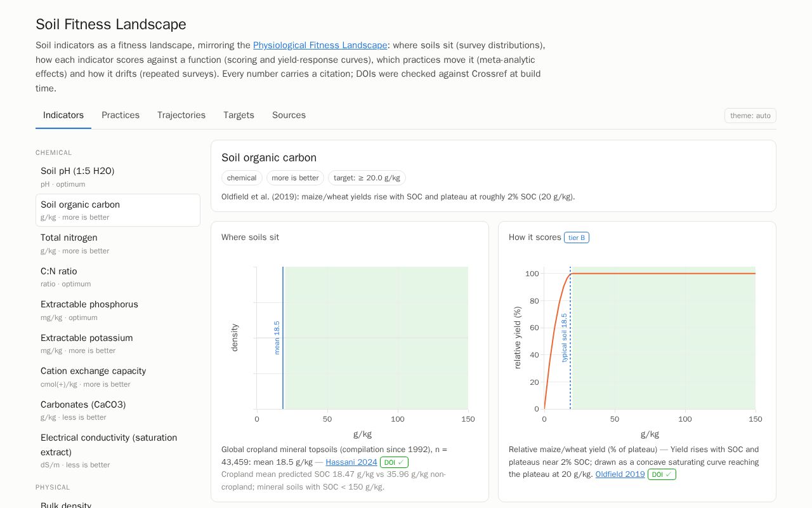Click the 'mean 18.5' chart label

click(x=277, y=337)
